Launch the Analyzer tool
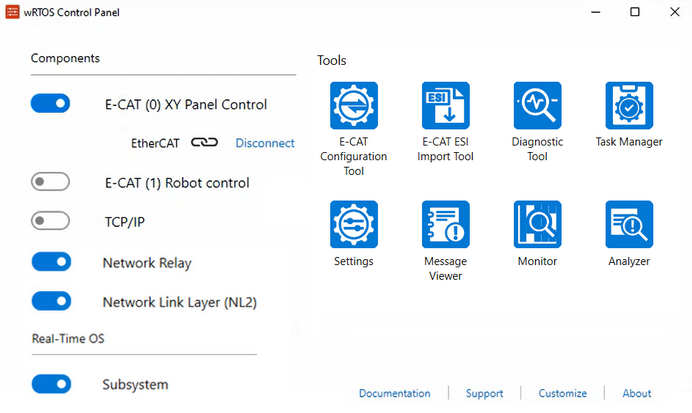The height and width of the screenshot is (413, 692). (629, 225)
